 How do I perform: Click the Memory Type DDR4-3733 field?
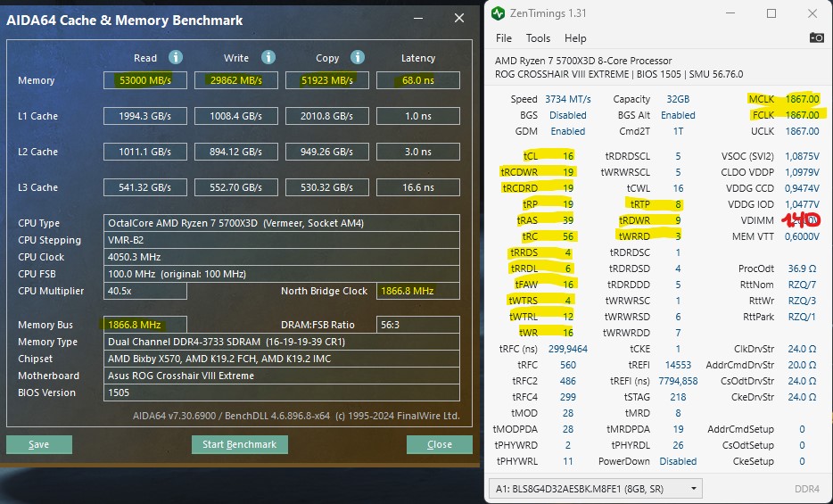(x=282, y=342)
